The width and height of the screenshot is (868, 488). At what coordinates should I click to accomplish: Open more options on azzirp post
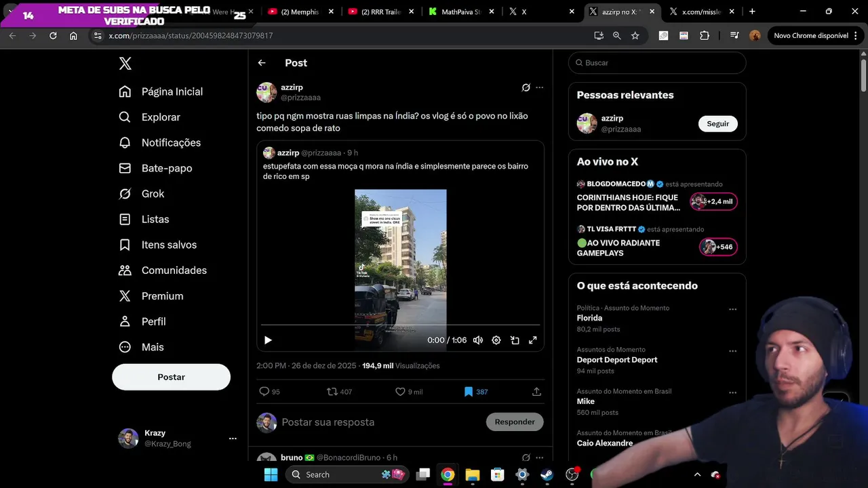[x=540, y=87]
